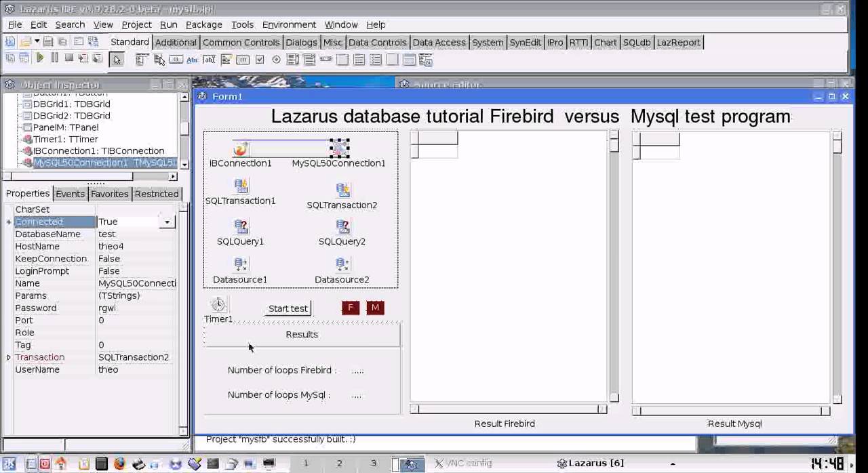Open the Events tab in Object Inspector
The width and height of the screenshot is (868, 473).
tap(70, 194)
